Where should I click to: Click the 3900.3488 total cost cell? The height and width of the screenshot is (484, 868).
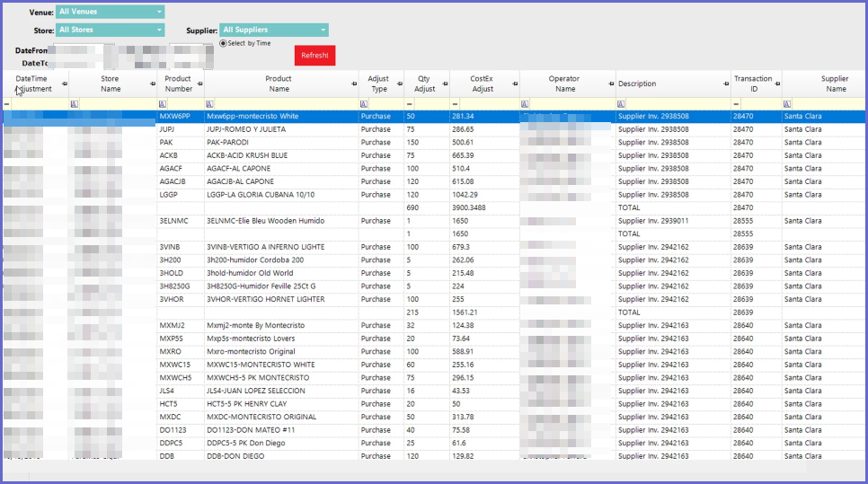pyautogui.click(x=484, y=208)
